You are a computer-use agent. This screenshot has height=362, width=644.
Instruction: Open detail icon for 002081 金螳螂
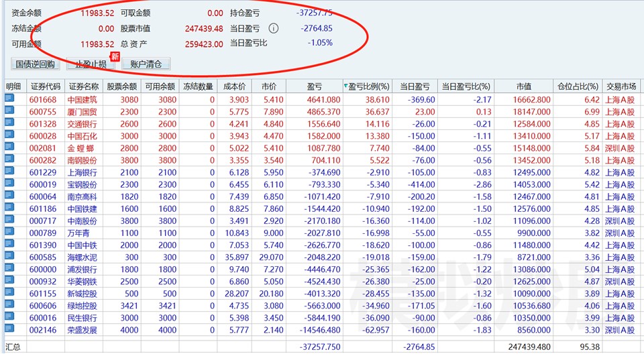click(x=9, y=147)
